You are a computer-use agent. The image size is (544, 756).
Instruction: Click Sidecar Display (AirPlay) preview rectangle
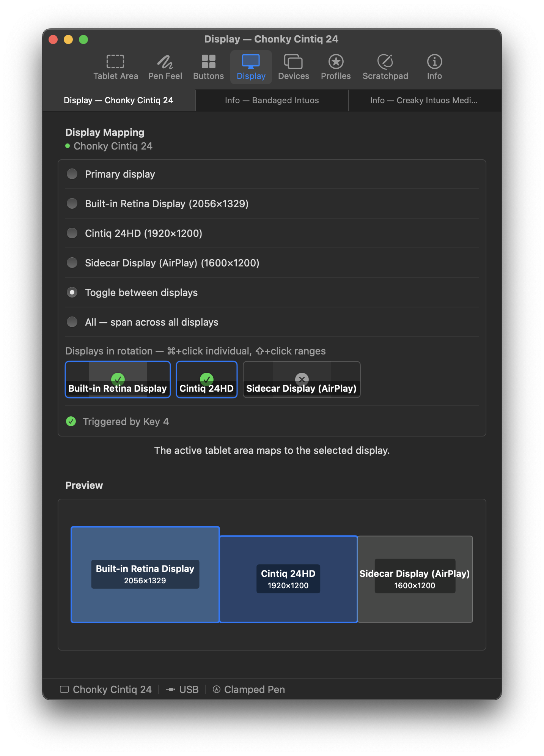[x=415, y=579]
